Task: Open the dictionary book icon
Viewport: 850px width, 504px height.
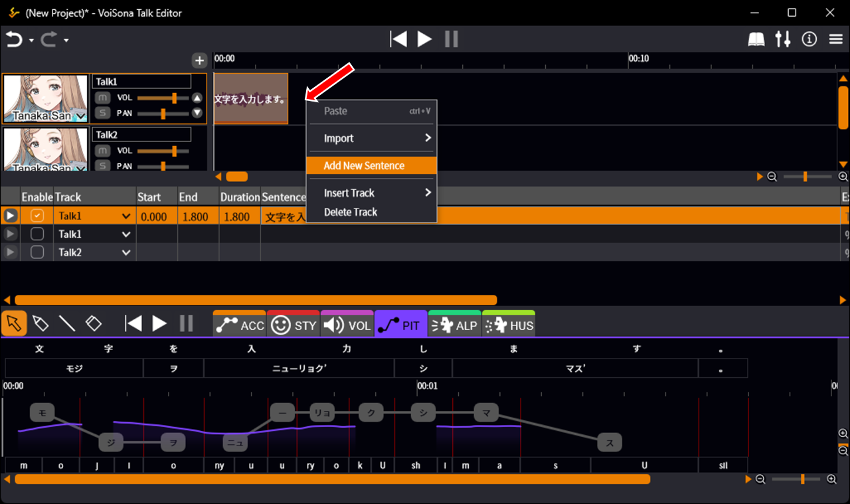Action: (x=756, y=39)
